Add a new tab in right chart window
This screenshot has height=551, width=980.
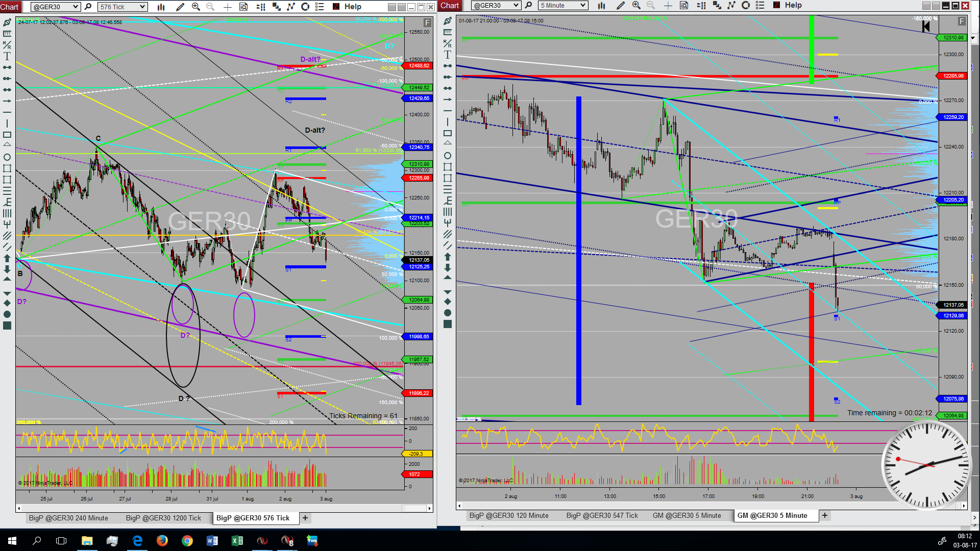coord(825,516)
